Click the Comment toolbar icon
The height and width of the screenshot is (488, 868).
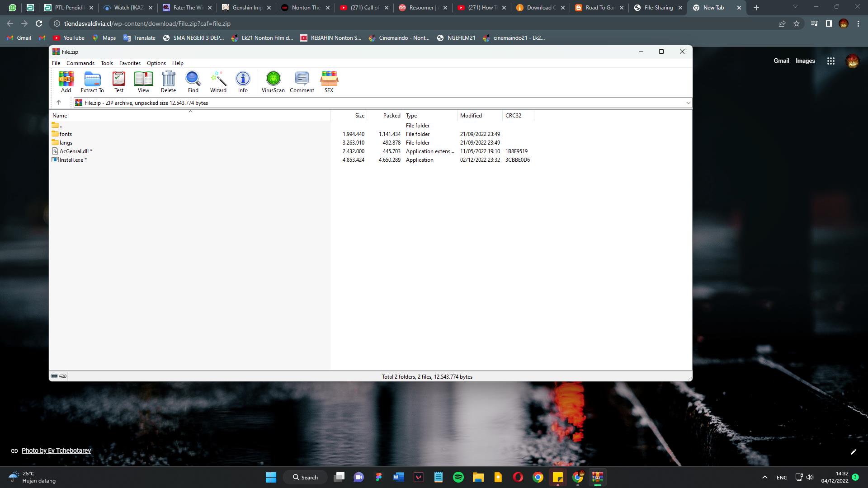click(x=302, y=82)
